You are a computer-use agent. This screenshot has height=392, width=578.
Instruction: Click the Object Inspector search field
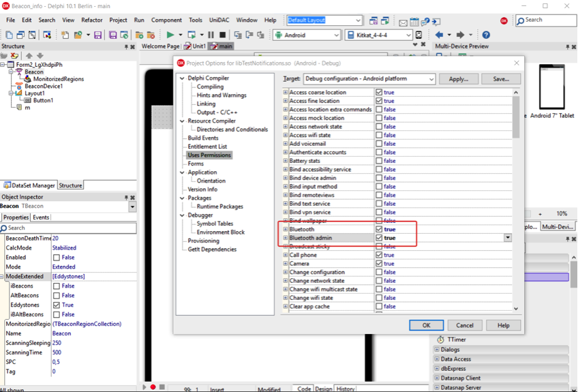(68, 228)
